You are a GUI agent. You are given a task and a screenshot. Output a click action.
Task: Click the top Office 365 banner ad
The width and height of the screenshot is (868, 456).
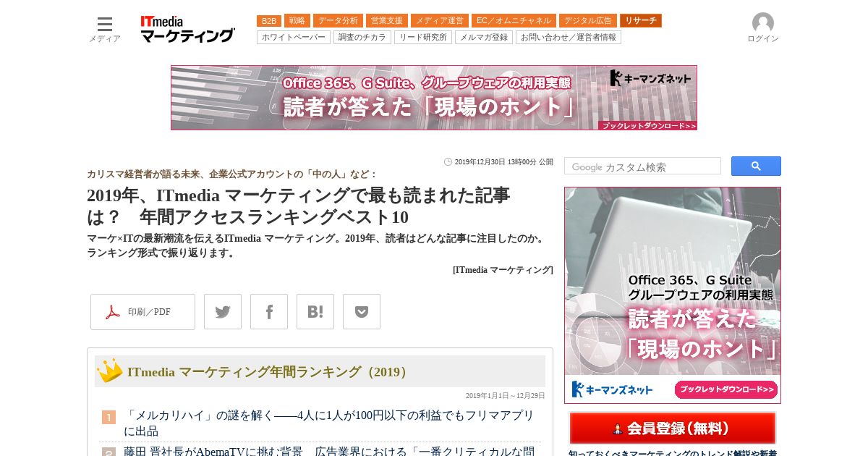434,98
